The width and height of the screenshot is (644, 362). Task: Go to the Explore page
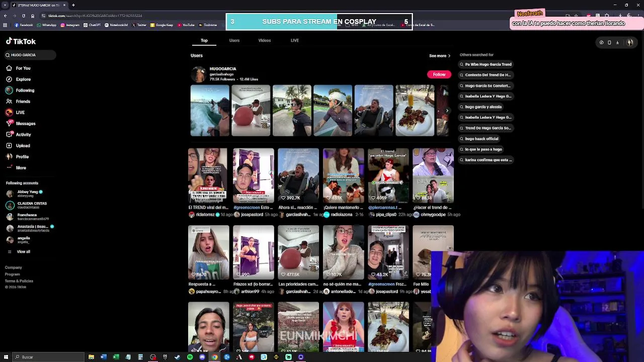pos(19,79)
